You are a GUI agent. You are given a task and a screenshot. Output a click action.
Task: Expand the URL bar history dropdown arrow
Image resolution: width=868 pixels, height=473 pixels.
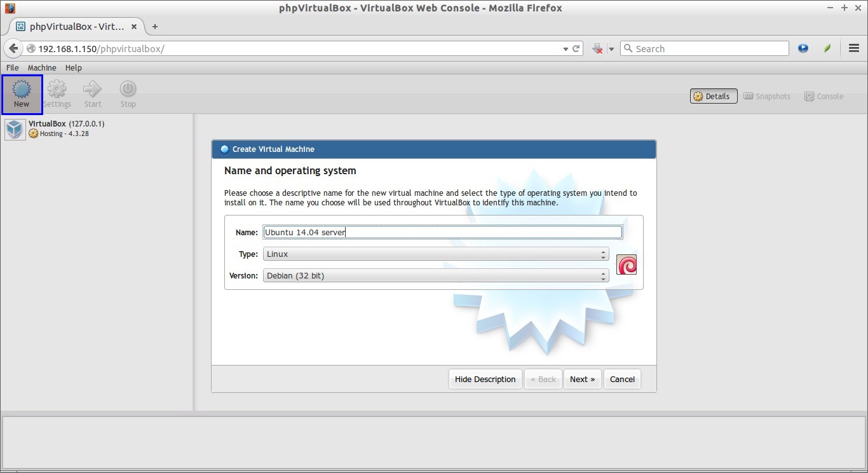pyautogui.click(x=566, y=49)
